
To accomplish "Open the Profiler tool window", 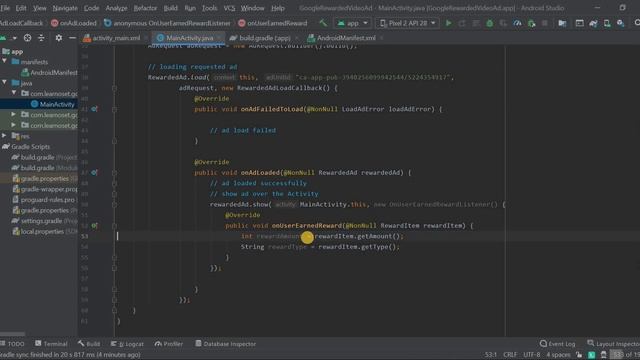I will pos(169,344).
